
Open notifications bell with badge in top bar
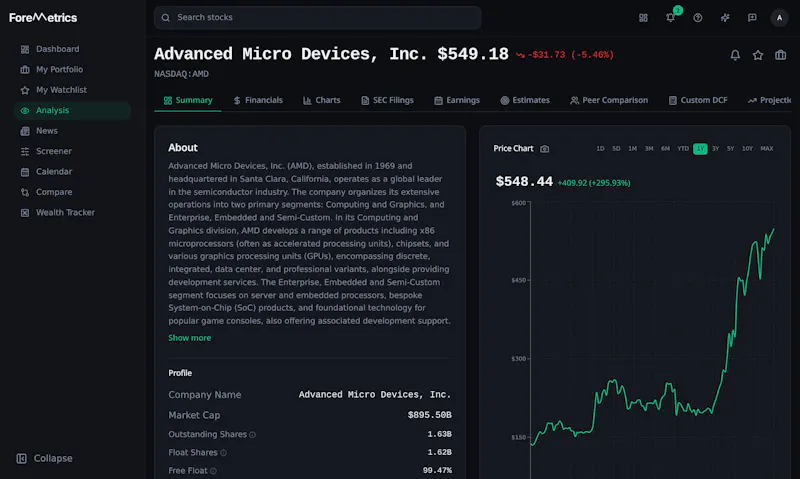[671, 17]
